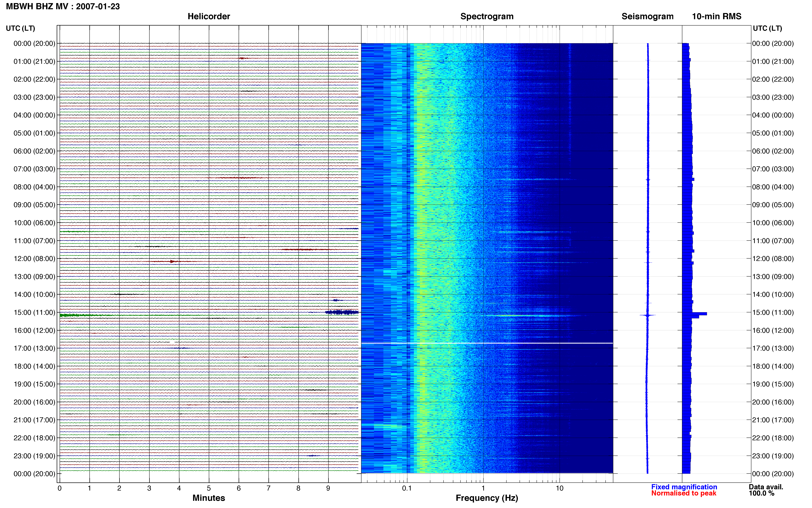Viewport: 812px width, 508px height.
Task: Click the minutes axis tick label 5
Action: tap(209, 488)
